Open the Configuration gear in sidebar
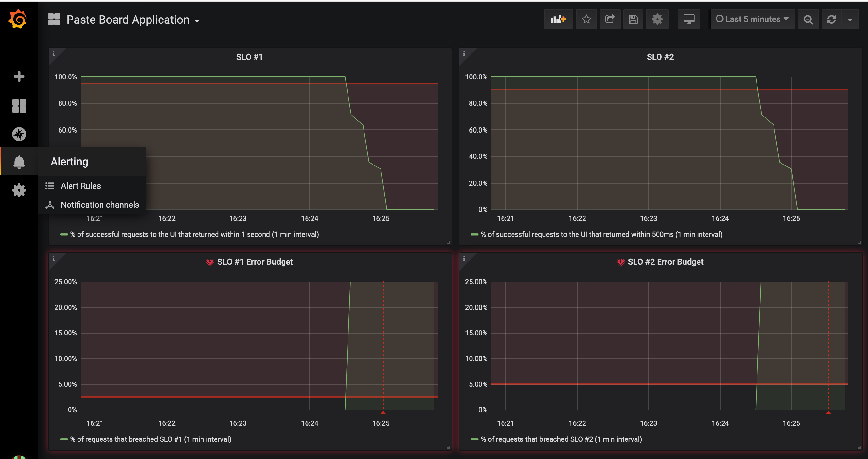868x459 pixels. [19, 190]
